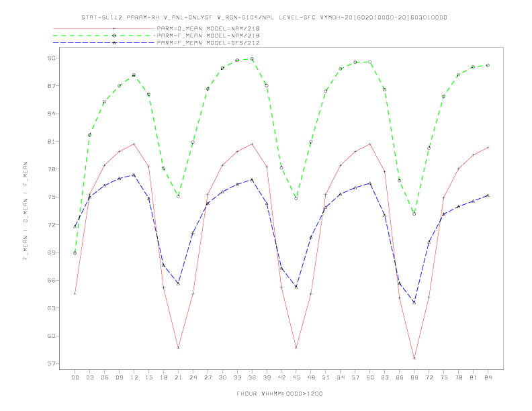Select legend entry PARM=F_MEAN MODEL=NAM/218
This screenshot has height=411, width=532.
(x=208, y=36)
